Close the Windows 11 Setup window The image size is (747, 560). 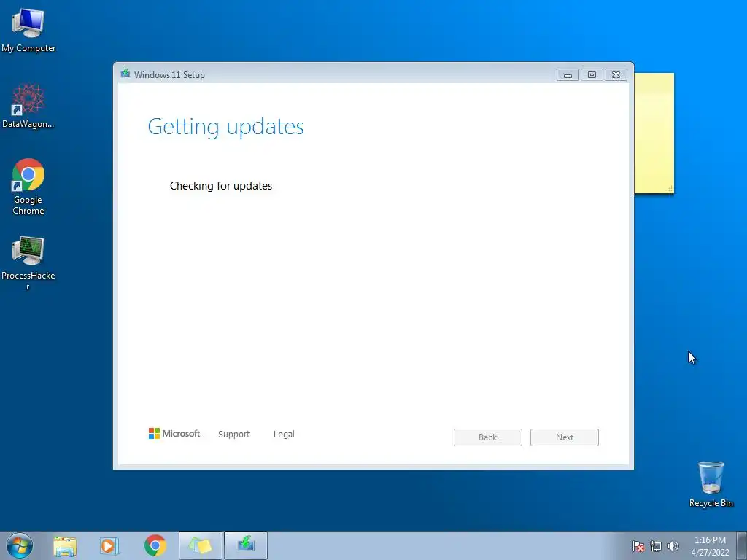(x=616, y=75)
